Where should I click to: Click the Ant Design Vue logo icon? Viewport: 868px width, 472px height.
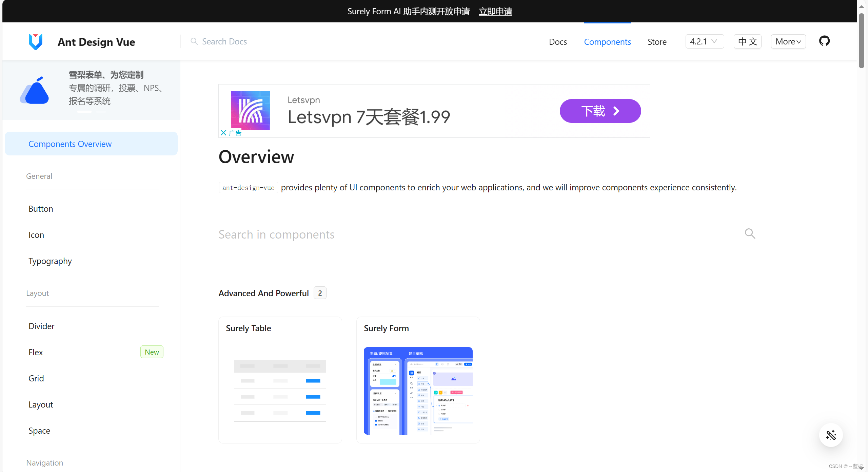tap(36, 42)
